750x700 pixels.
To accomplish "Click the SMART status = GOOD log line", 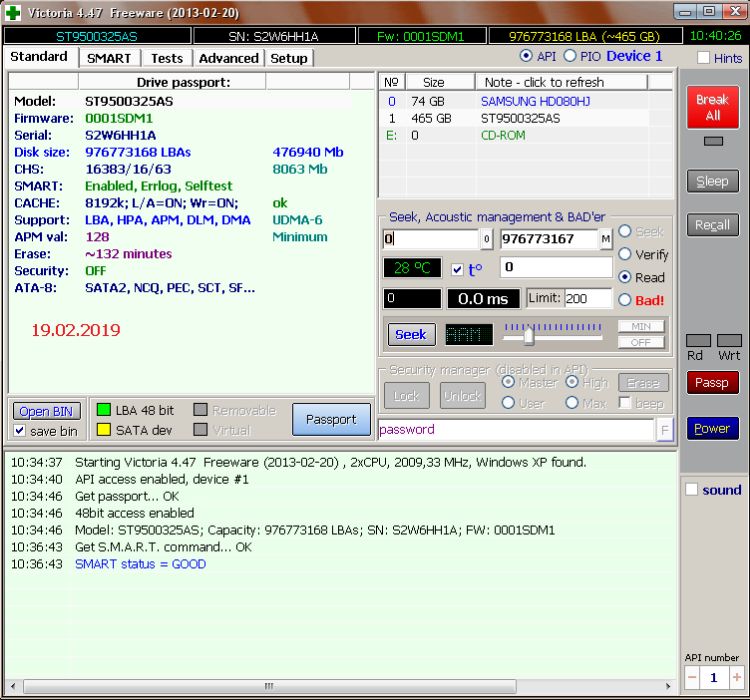I will tap(140, 564).
